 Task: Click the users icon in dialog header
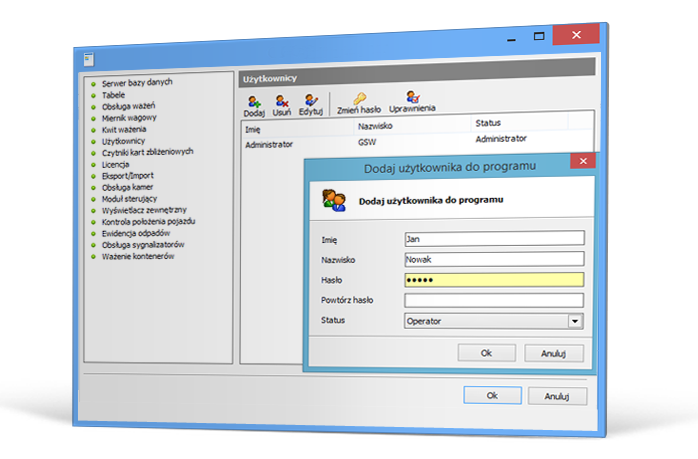pos(333,200)
